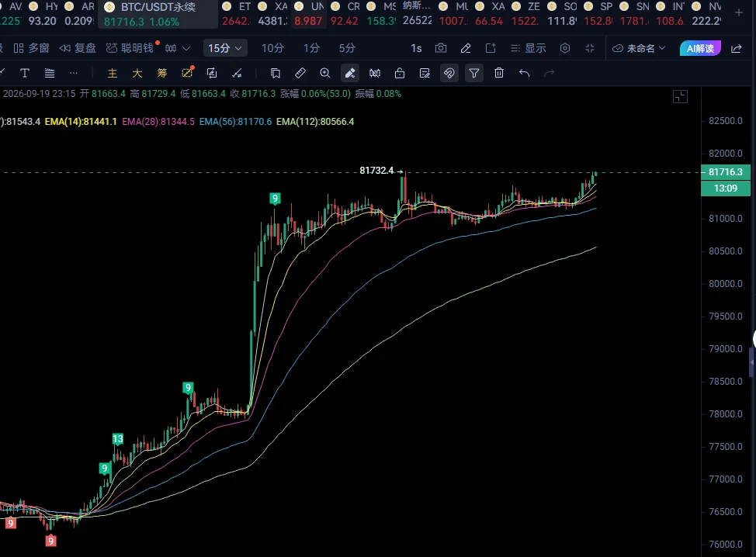Screen dimensions: 756x557
Task: Click the bookmark/copy drawing icon
Action: [276, 73]
